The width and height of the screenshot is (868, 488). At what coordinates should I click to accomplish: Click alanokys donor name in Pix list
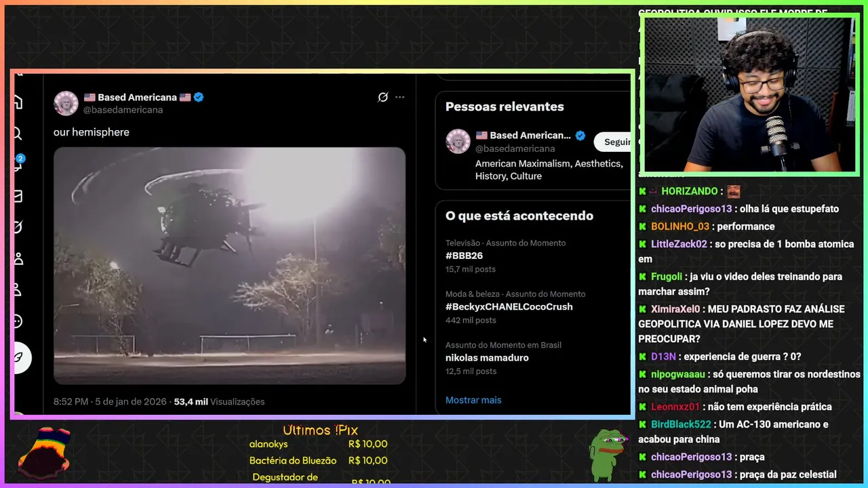pos(269,444)
